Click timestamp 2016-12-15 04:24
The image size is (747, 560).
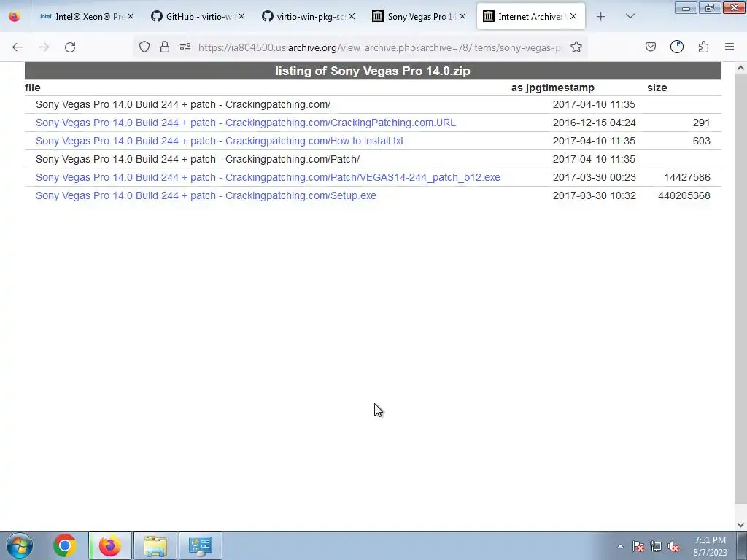[594, 122]
